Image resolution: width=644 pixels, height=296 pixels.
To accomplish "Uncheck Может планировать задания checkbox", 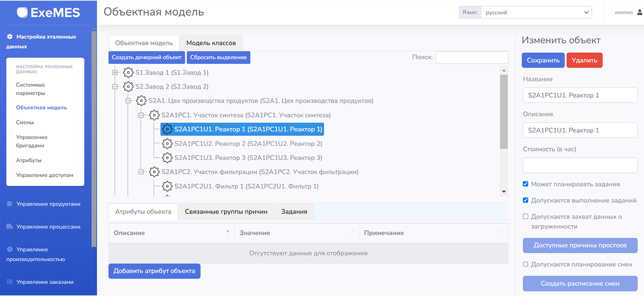I will [x=525, y=184].
